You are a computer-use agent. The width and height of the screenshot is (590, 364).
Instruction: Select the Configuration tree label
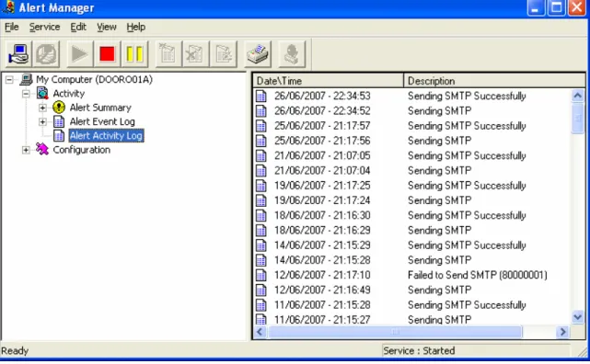point(82,150)
